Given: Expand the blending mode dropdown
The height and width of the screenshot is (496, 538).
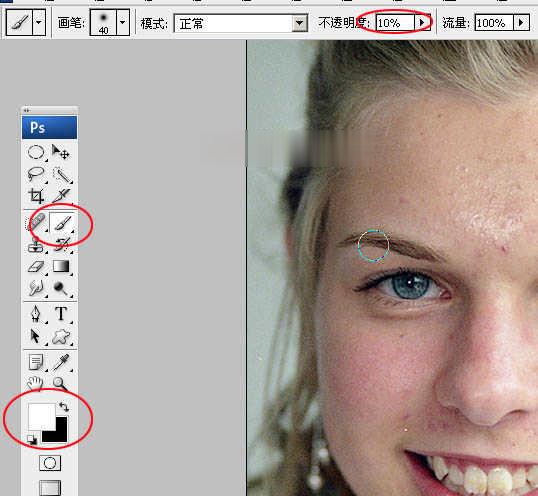Looking at the screenshot, I should coord(300,23).
